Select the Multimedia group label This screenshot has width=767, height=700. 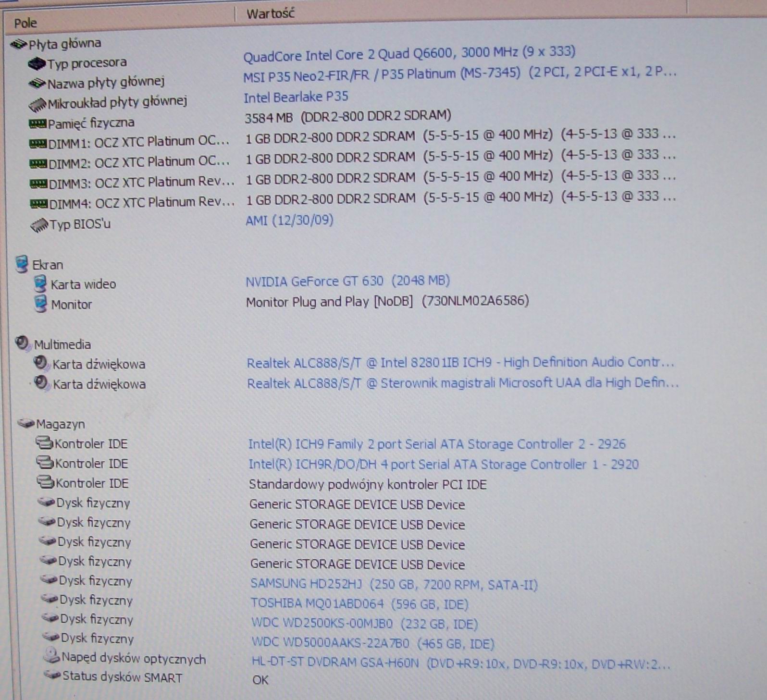[62, 344]
